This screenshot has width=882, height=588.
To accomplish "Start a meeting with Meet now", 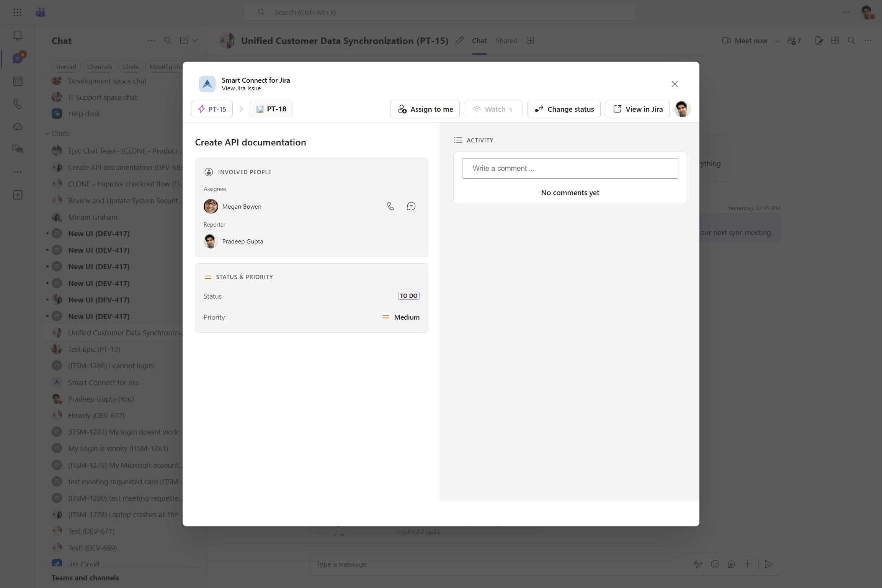I will click(745, 41).
